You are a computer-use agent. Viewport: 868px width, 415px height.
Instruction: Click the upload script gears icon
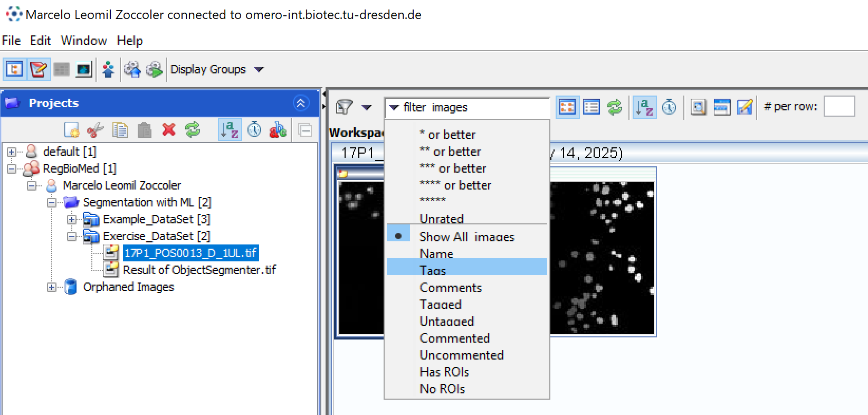coord(132,69)
